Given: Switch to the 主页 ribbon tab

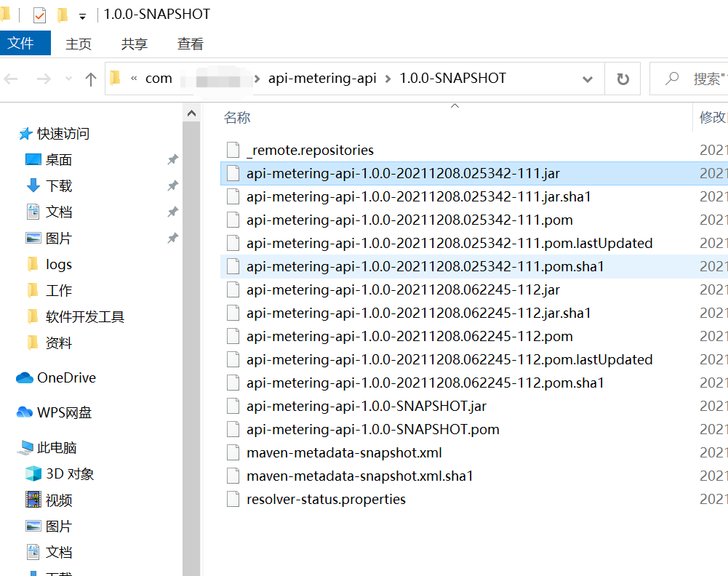Looking at the screenshot, I should [79, 44].
